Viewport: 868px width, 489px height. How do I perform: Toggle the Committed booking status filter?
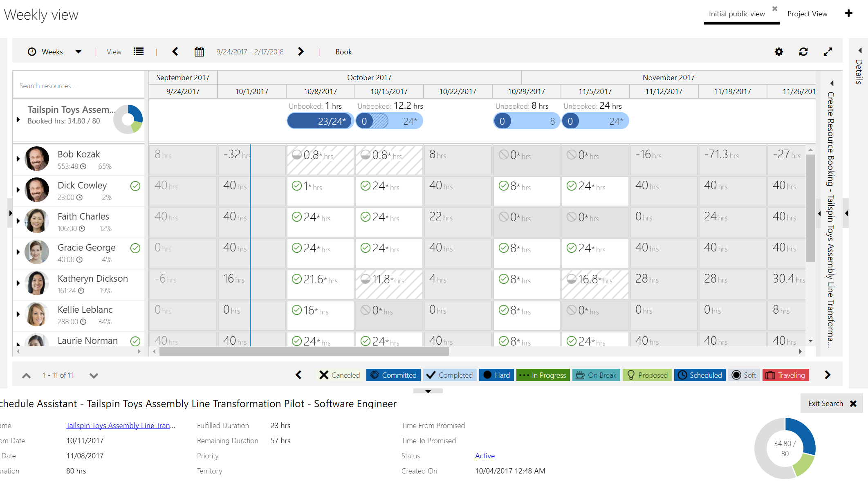394,375
